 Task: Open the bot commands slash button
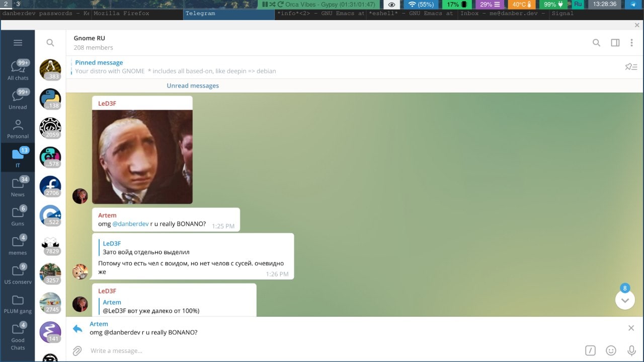590,350
